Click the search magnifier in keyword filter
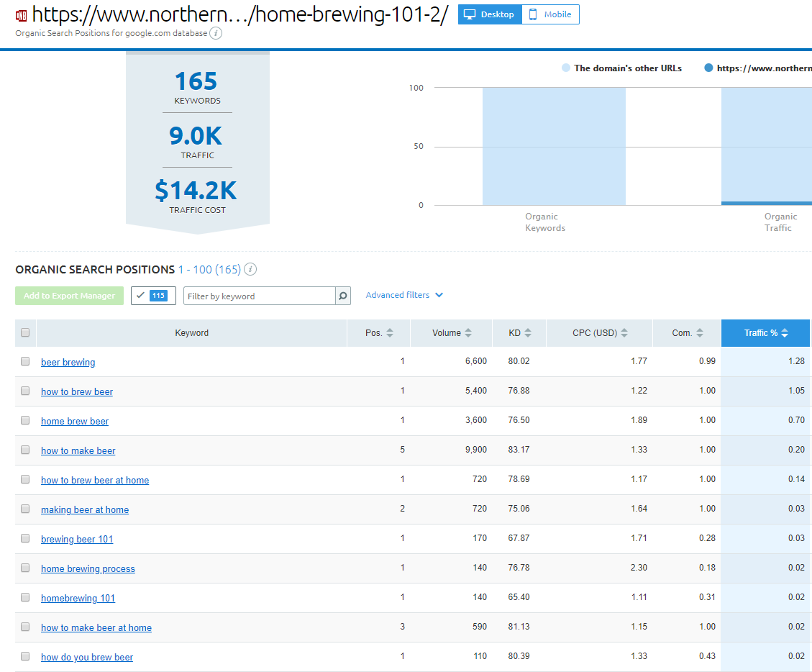This screenshot has height=672, width=812. pos(343,296)
